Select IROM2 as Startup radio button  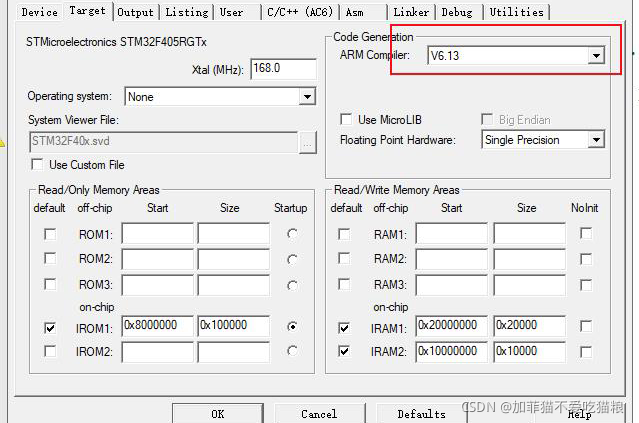[292, 351]
